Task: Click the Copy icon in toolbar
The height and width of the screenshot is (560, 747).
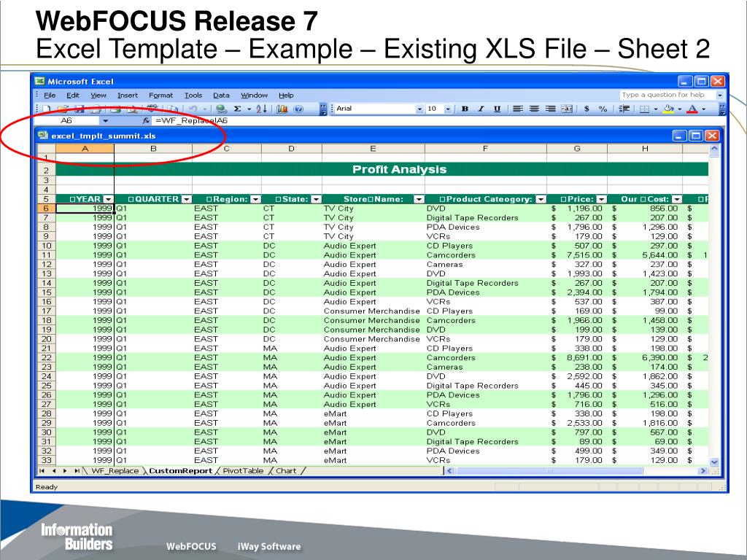Action: (x=172, y=109)
